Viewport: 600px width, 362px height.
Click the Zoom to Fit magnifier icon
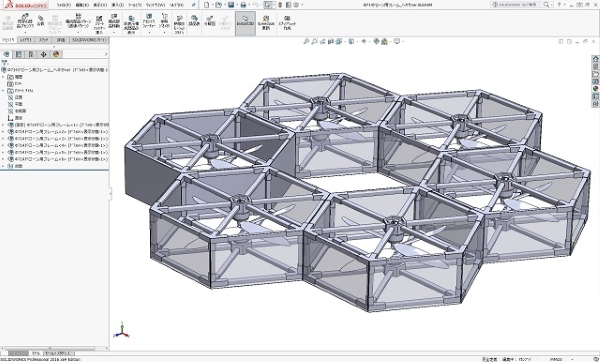click(306, 41)
